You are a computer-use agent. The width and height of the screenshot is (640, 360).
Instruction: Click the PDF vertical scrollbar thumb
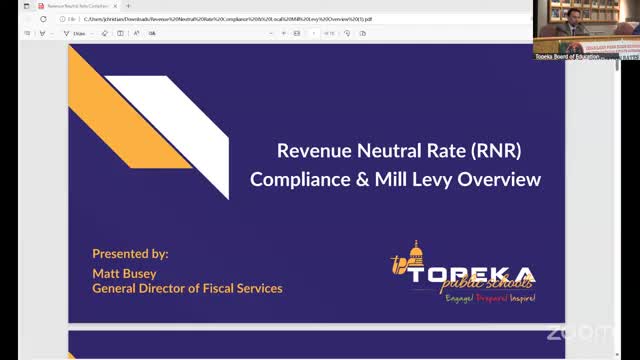(617, 65)
